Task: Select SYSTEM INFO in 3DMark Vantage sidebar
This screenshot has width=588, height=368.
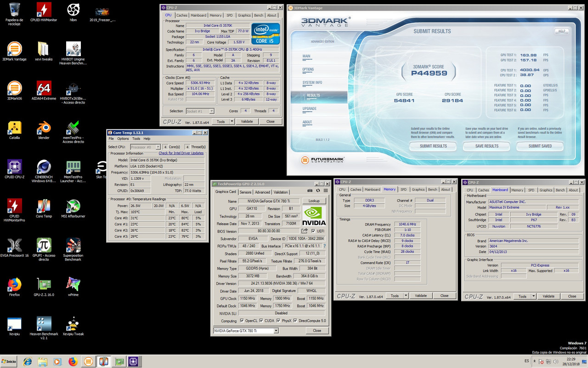Action: tap(312, 82)
